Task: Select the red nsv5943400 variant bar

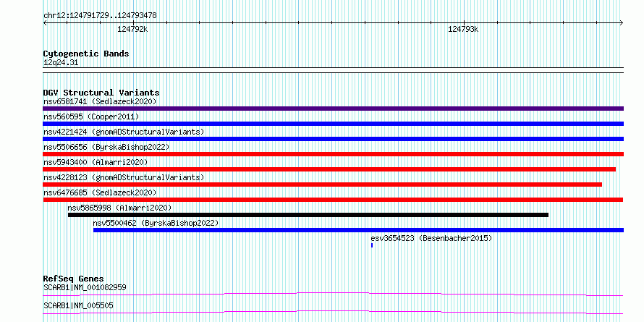Action: click(x=329, y=169)
